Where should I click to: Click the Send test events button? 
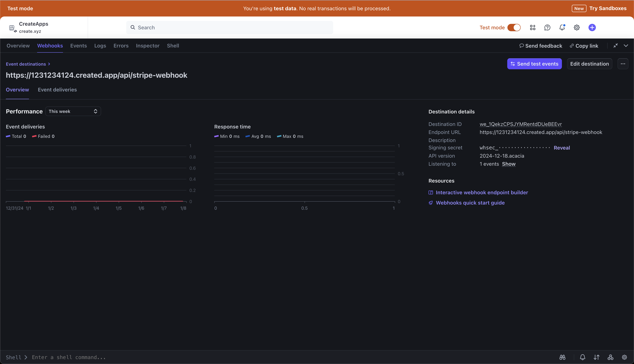534,64
